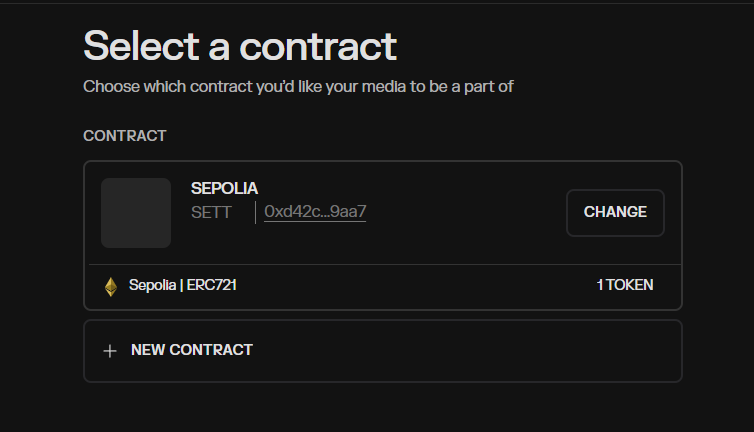Click the gold Ethereum diamond icon
The height and width of the screenshot is (432, 754).
coord(111,287)
